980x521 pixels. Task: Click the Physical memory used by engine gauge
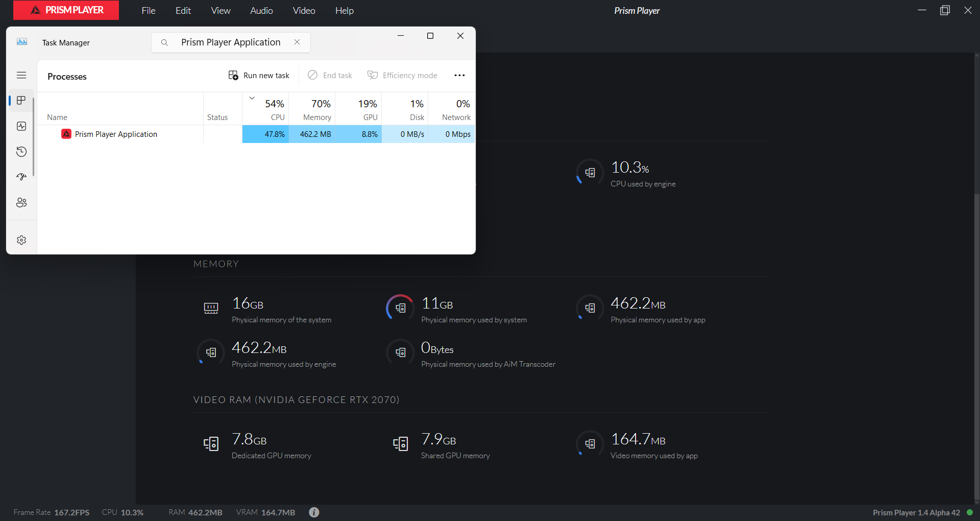click(211, 352)
